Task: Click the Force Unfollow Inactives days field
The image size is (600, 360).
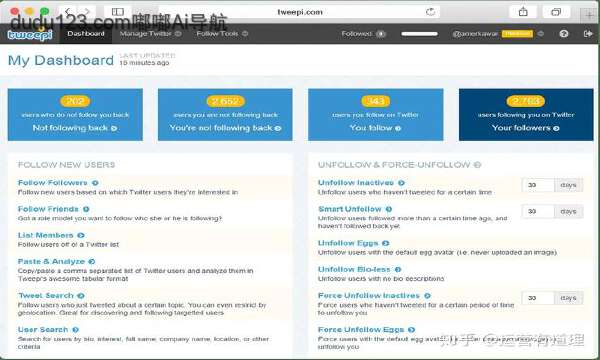Action: pos(538,298)
